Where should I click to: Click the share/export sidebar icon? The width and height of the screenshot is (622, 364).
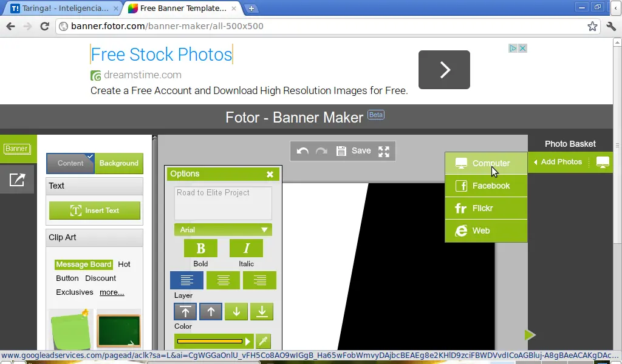[17, 180]
